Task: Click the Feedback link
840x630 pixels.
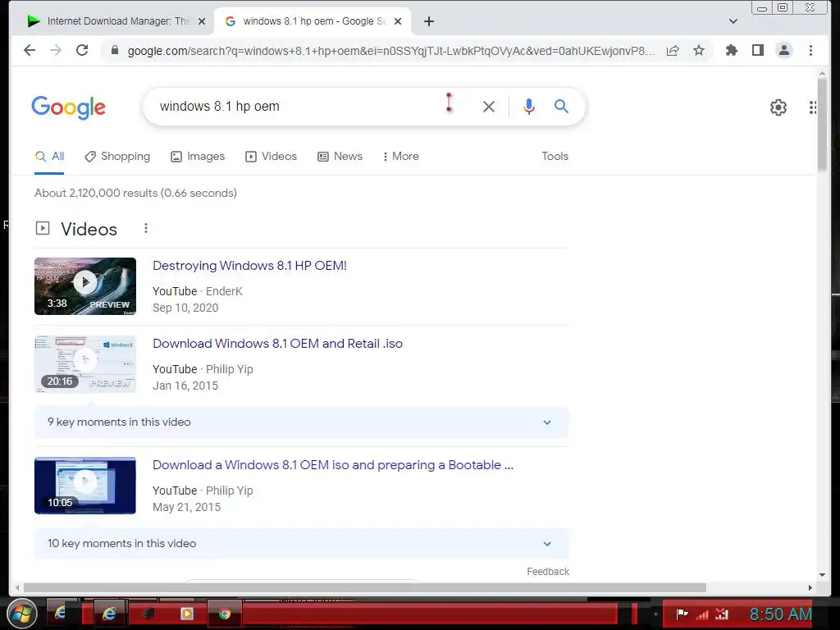Action: click(547, 572)
